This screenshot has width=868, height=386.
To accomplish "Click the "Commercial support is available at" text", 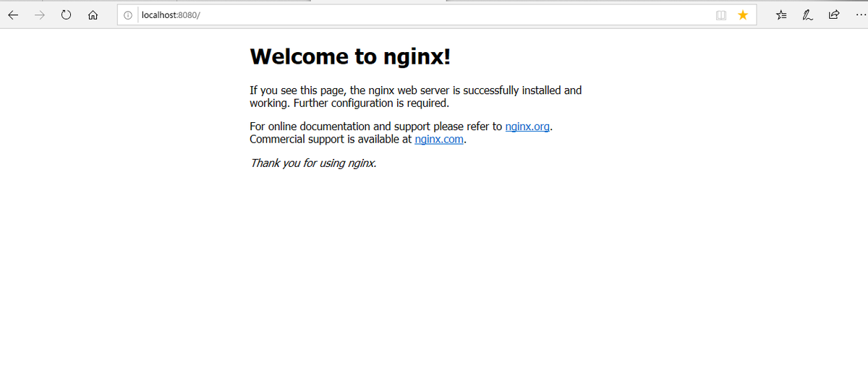I will tap(331, 140).
